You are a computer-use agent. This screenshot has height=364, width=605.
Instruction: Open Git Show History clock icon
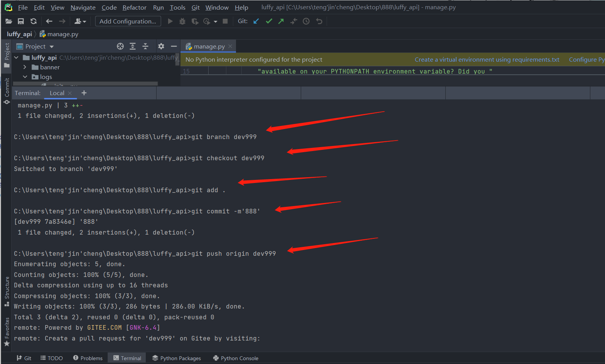click(x=306, y=21)
